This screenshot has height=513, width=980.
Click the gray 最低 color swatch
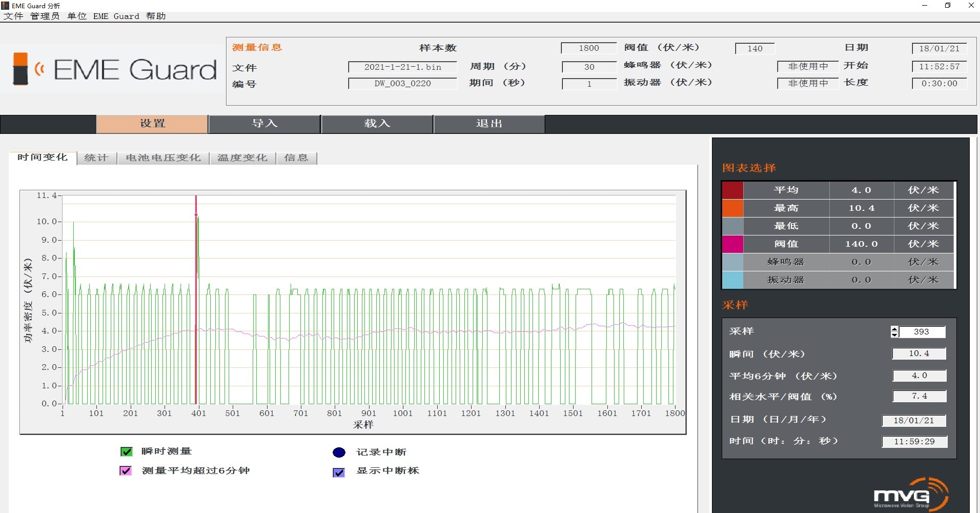pyautogui.click(x=732, y=226)
